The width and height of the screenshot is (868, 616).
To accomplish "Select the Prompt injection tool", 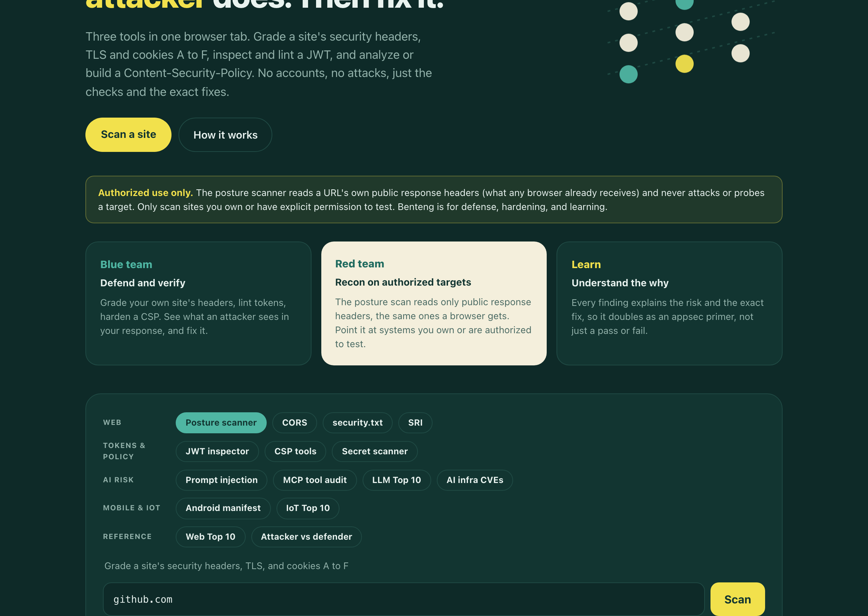I will [x=222, y=480].
